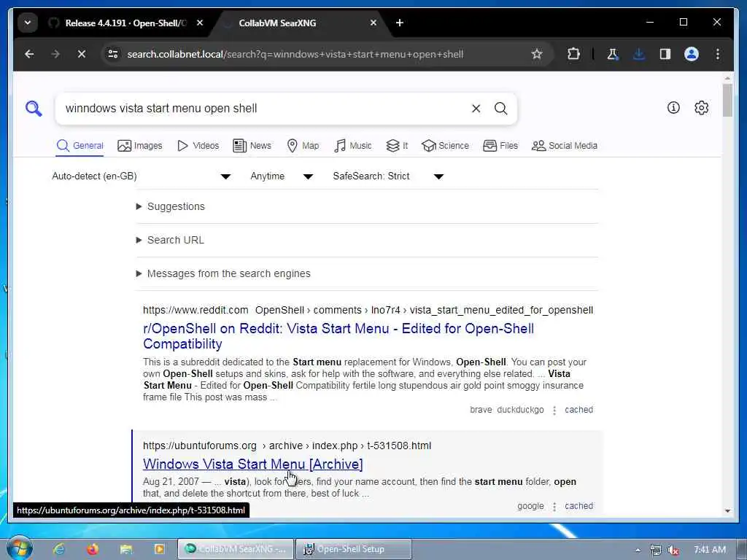This screenshot has width=747, height=560.
Task: Open the Anytime time range dropdown
Action: click(x=282, y=176)
